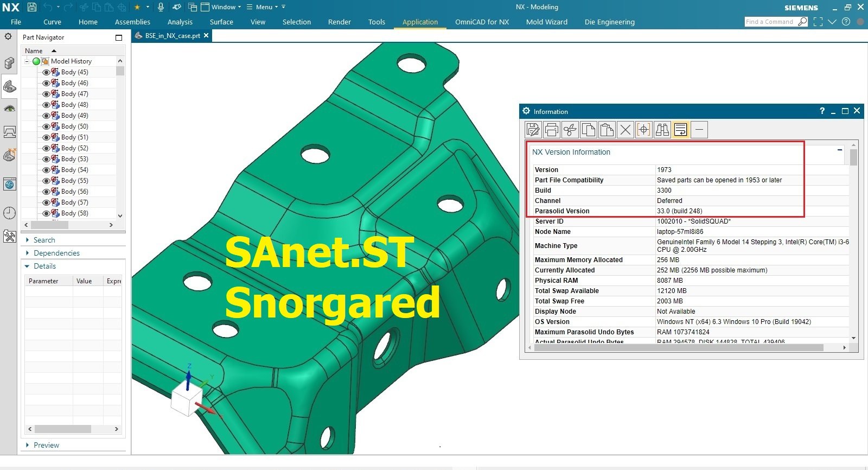Open the File menu

click(16, 22)
